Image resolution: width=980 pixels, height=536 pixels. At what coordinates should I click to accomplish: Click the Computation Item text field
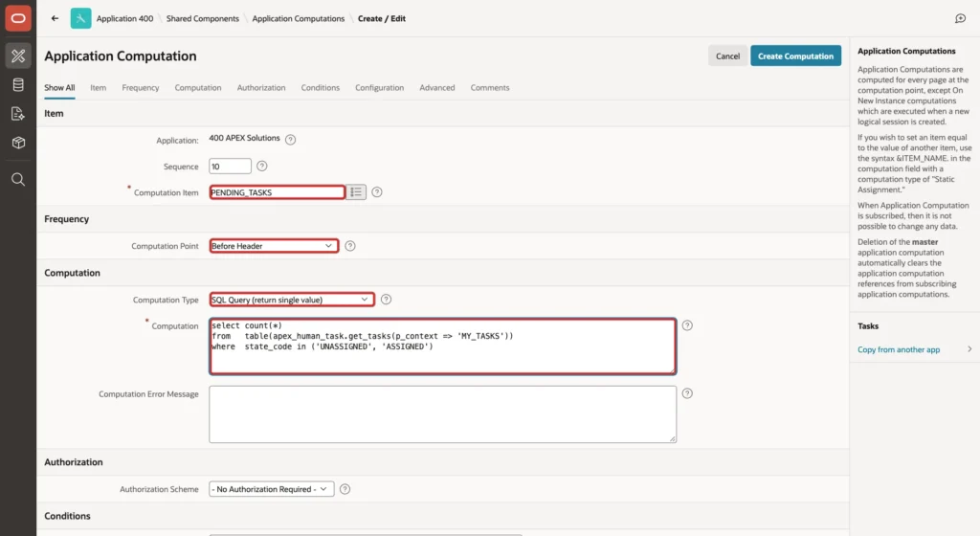click(278, 192)
